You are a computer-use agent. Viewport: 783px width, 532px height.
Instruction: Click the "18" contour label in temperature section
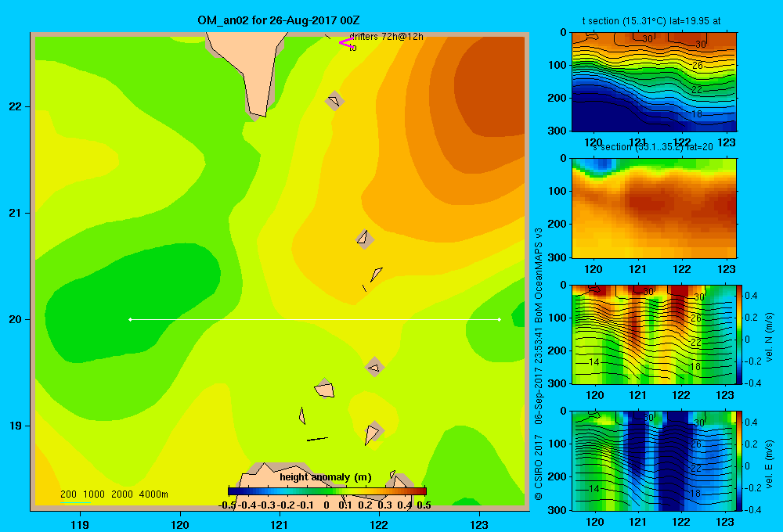[x=697, y=114]
